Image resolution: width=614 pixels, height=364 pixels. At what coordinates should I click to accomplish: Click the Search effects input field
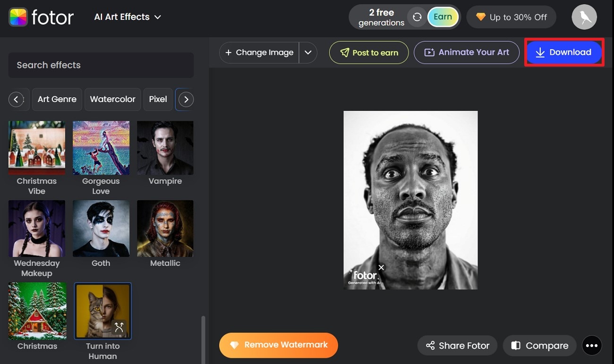click(101, 65)
